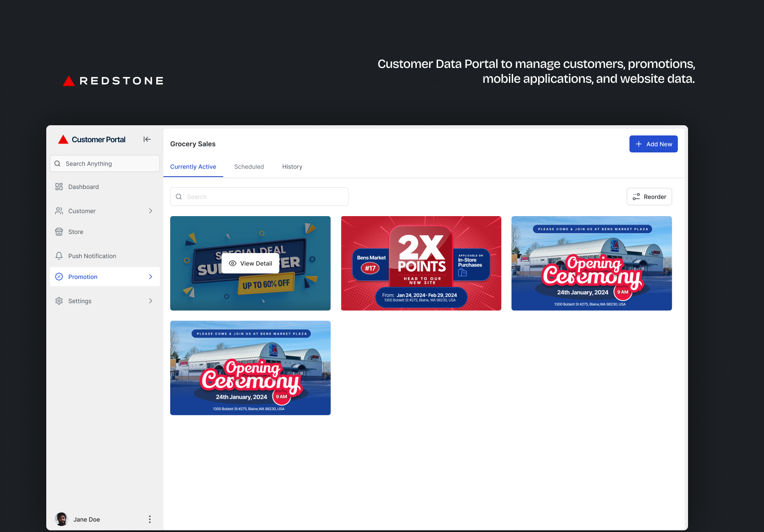Open the Opening Ceremony card below Special Deal
764x532 pixels.
[250, 368]
